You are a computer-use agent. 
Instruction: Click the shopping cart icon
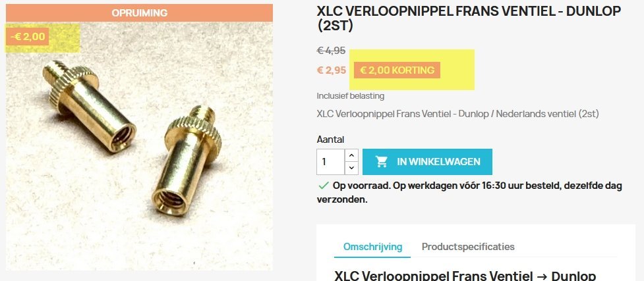click(x=382, y=162)
